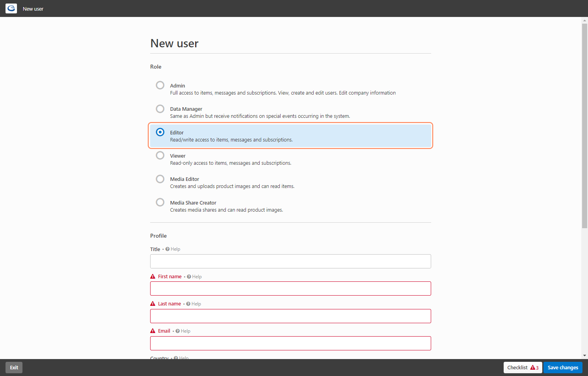
Task: Focus the First name input field
Action: pyautogui.click(x=290, y=289)
